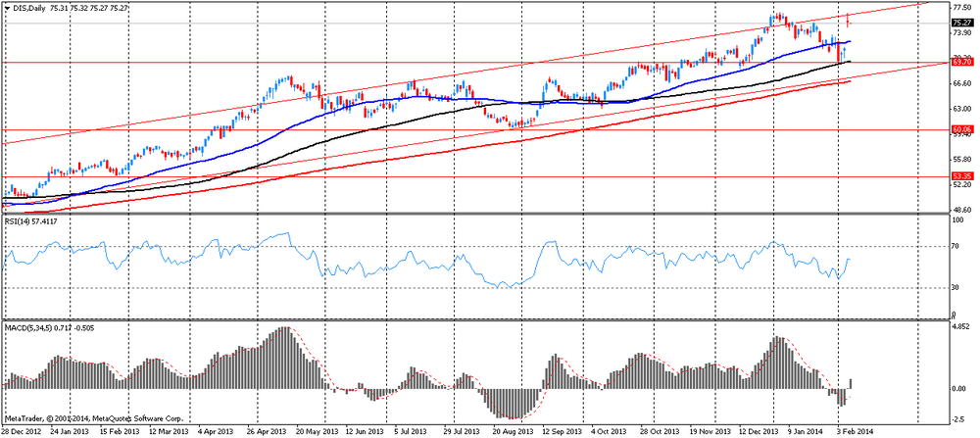Click the 55.80 value on price axis
This screenshot has width=980, height=438.
point(960,160)
